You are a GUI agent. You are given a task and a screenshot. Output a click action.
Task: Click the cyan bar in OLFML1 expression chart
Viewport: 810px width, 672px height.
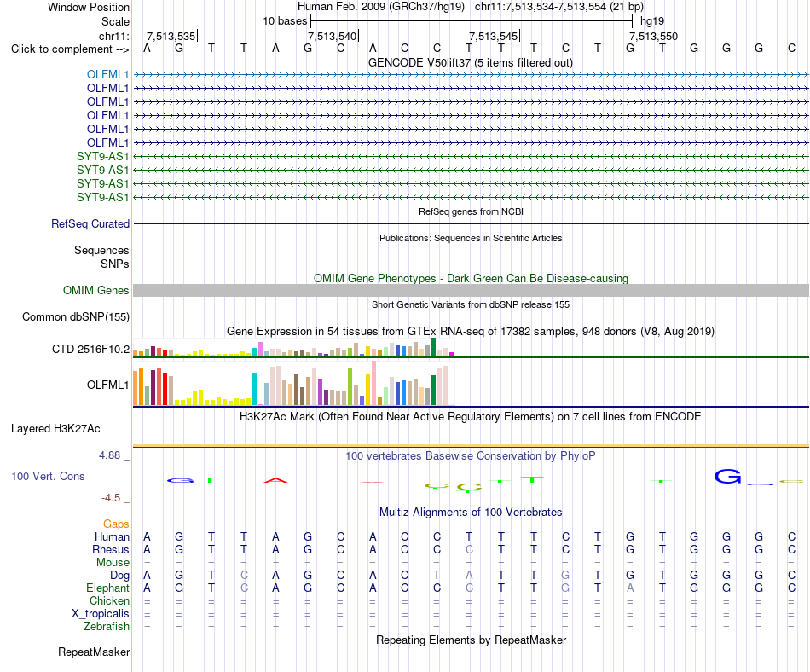(x=254, y=388)
